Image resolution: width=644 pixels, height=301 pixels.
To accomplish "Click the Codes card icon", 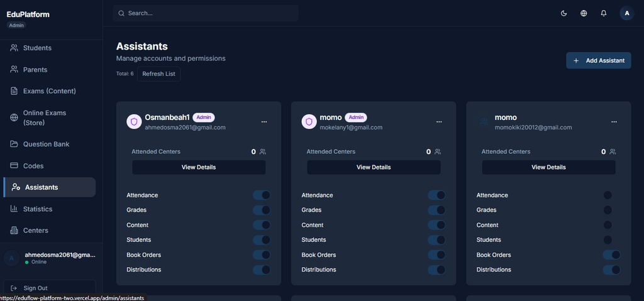I will click(x=14, y=165).
